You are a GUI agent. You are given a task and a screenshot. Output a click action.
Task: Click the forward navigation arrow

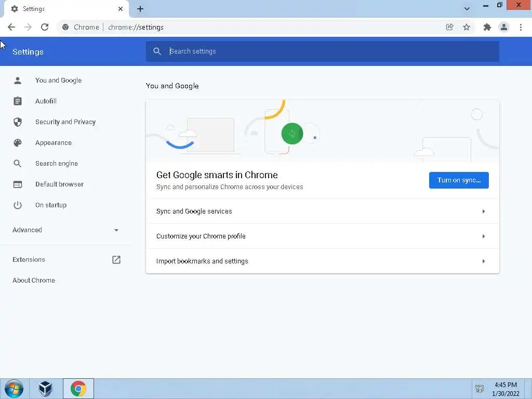(28, 27)
